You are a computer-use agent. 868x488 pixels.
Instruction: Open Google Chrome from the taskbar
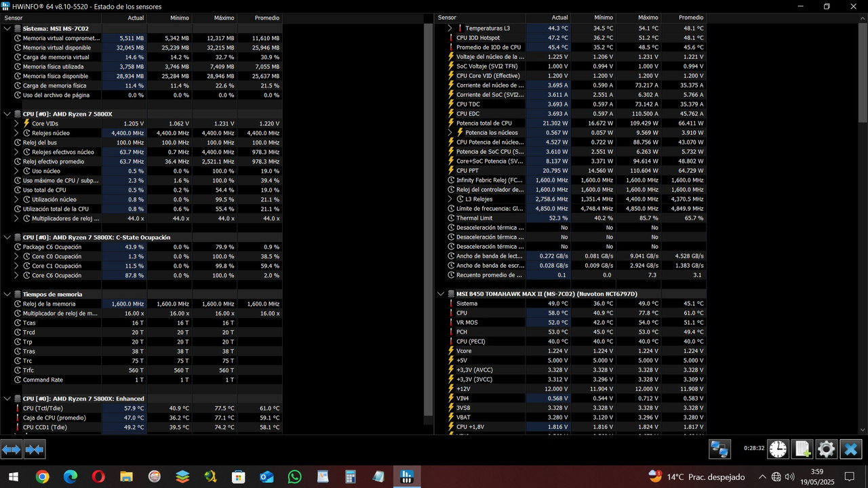(42, 476)
